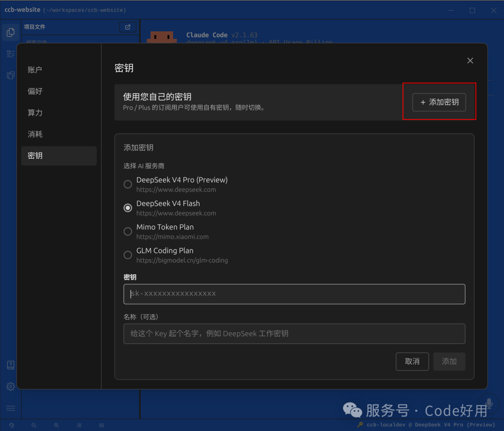Click the 取消 button
This screenshot has width=504, height=431.
click(x=412, y=361)
